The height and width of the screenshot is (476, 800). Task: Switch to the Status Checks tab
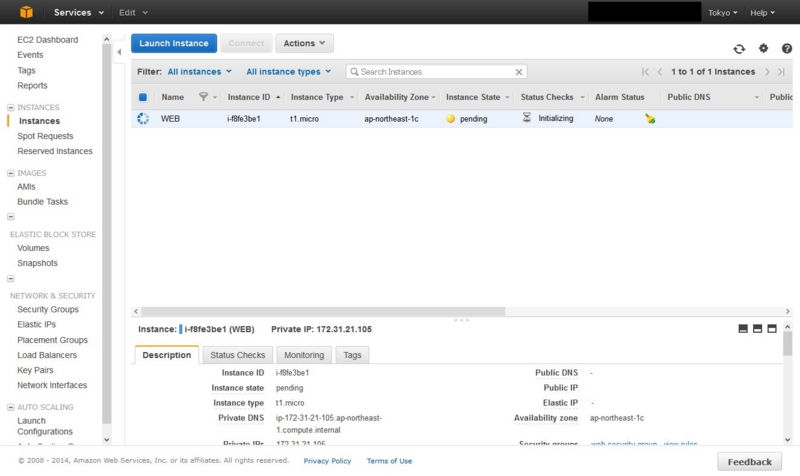[x=238, y=355]
